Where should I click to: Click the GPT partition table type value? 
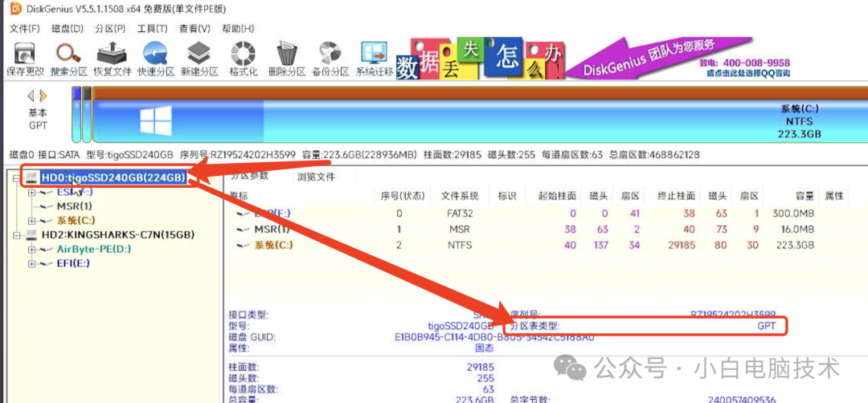pyautogui.click(x=767, y=326)
